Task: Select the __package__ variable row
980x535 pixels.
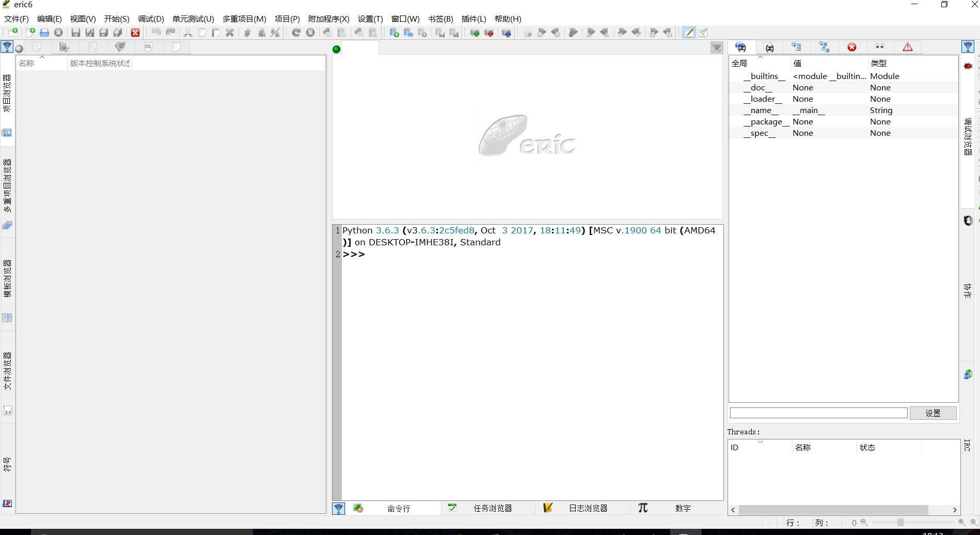Action: coord(844,122)
